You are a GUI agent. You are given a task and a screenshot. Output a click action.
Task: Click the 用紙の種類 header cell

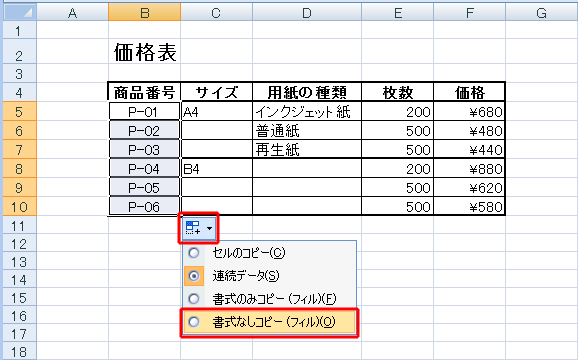pyautogui.click(x=307, y=92)
